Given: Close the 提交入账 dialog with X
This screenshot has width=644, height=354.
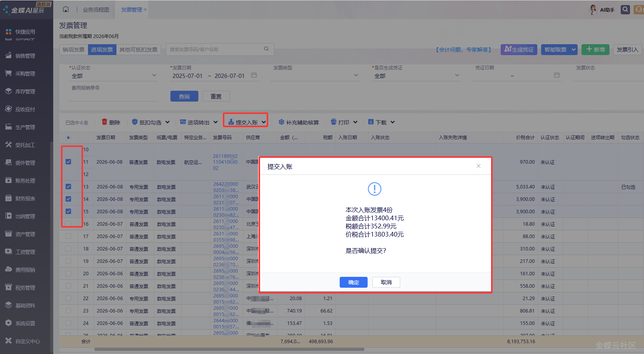Looking at the screenshot, I should pyautogui.click(x=479, y=166).
